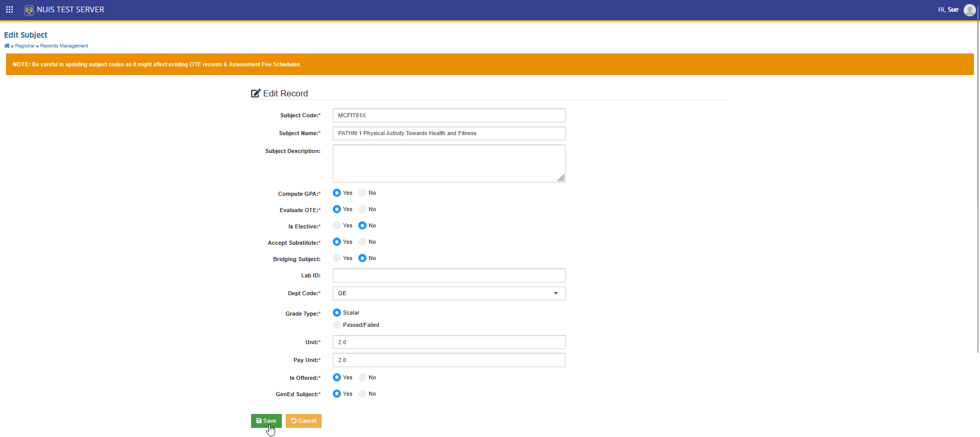Set GenEd Subject to No
980x437 pixels.
tap(362, 394)
